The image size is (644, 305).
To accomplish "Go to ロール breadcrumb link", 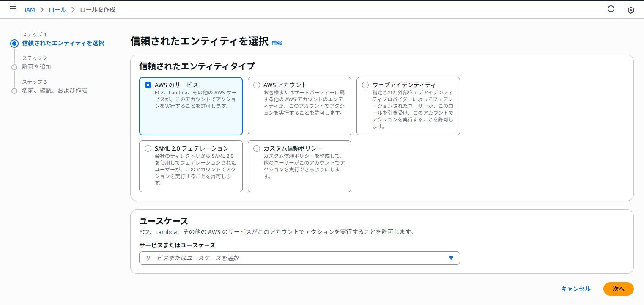I will pos(57,10).
